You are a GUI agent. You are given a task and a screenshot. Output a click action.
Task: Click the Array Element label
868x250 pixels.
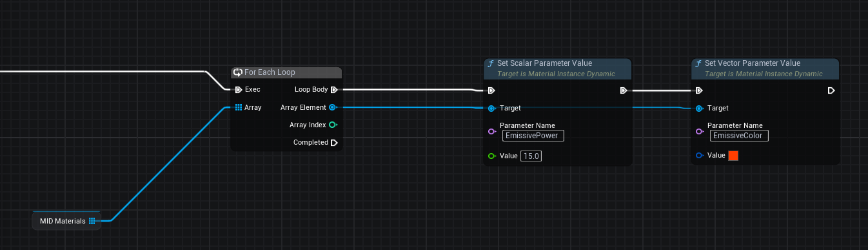303,107
